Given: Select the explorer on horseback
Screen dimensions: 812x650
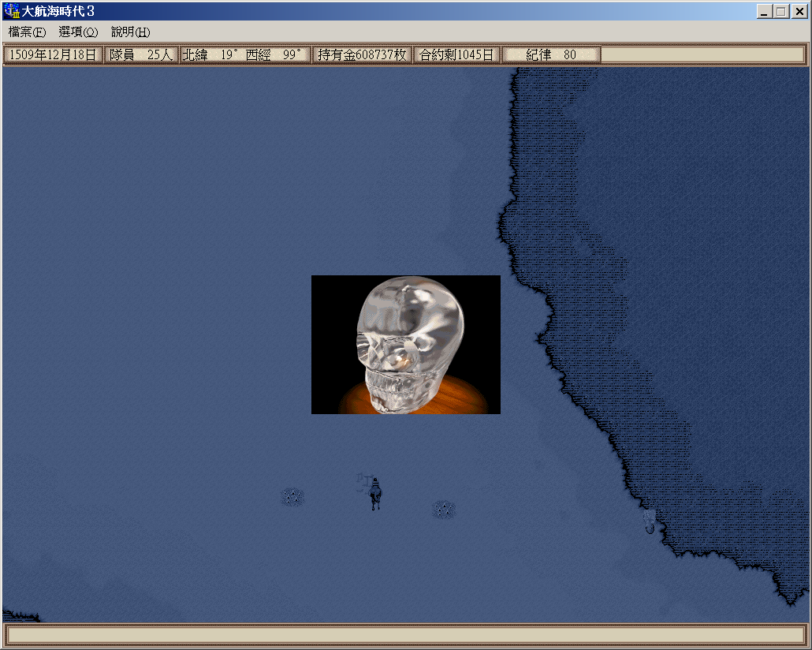Looking at the screenshot, I should (x=375, y=493).
